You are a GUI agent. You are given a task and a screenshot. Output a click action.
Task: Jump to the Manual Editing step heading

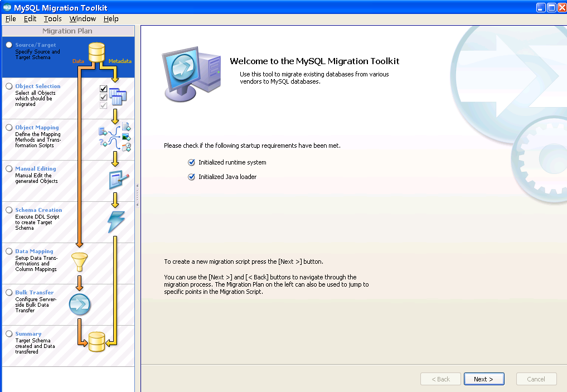coord(36,168)
